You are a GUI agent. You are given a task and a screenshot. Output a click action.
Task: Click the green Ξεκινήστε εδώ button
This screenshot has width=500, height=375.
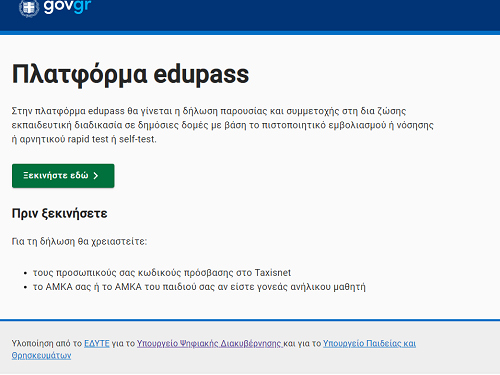click(63, 176)
